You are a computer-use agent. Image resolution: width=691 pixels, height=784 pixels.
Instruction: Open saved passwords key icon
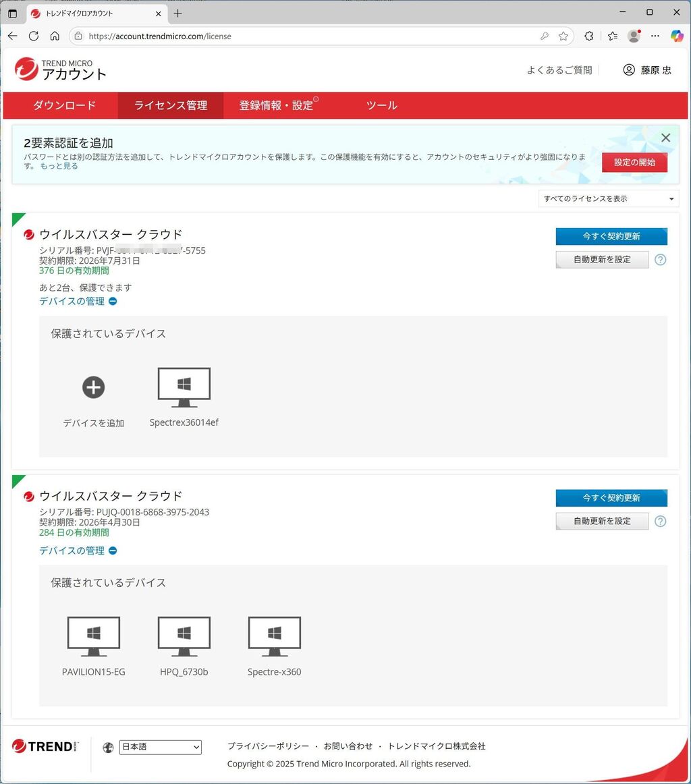[545, 36]
